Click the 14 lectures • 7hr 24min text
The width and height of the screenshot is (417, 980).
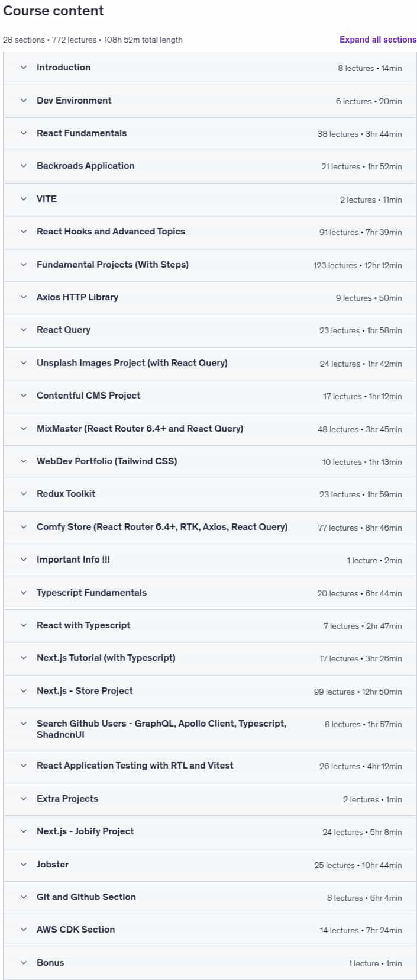(361, 930)
